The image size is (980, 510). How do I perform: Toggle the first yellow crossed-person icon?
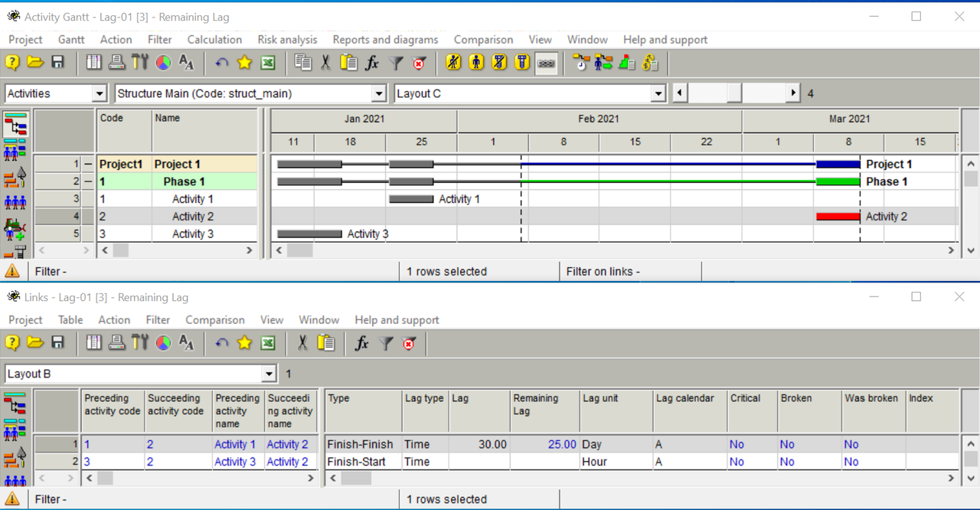(x=454, y=63)
